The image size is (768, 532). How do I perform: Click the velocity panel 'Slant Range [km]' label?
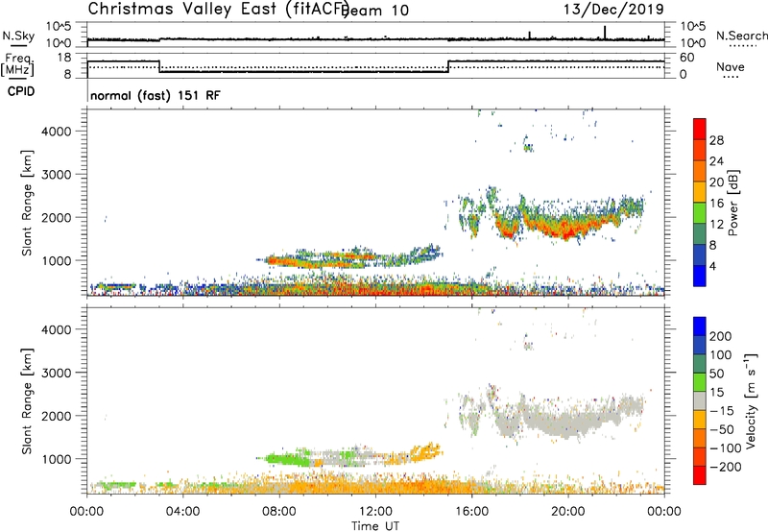(x=27, y=401)
